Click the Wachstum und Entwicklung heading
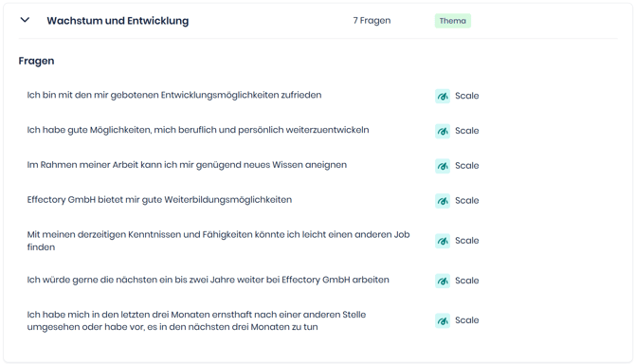The height and width of the screenshot is (364, 635). click(x=118, y=21)
